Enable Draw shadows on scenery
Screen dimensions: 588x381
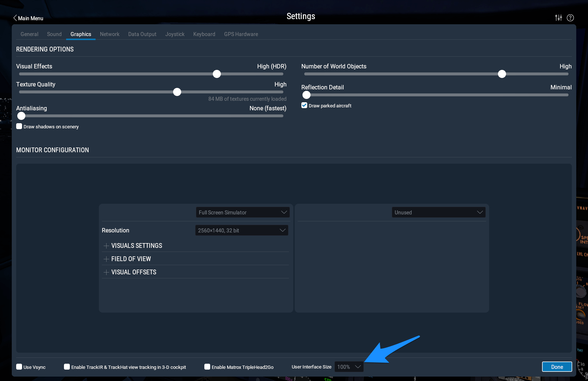(x=19, y=126)
